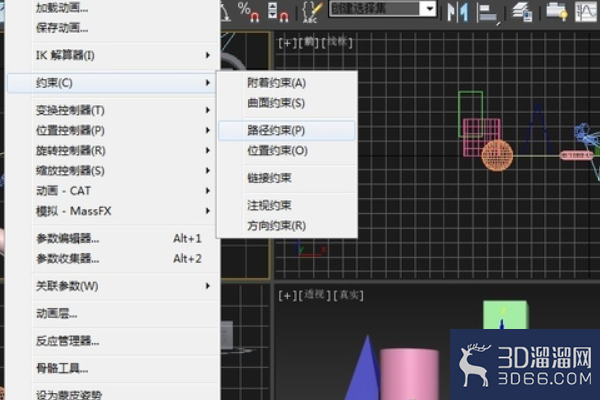Viewport: 600px width, 400px height.
Task: Toggle the Graphite modeling ribbon icon
Action: click(557, 11)
